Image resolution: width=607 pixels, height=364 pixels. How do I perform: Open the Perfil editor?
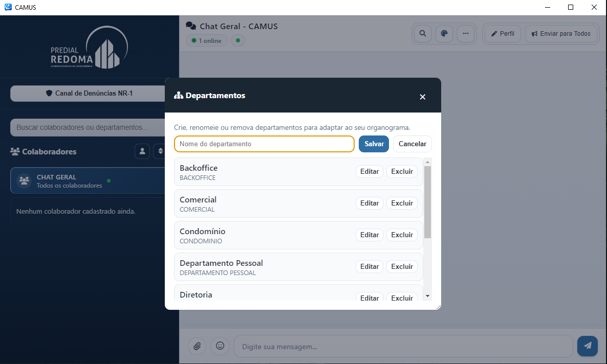(503, 34)
